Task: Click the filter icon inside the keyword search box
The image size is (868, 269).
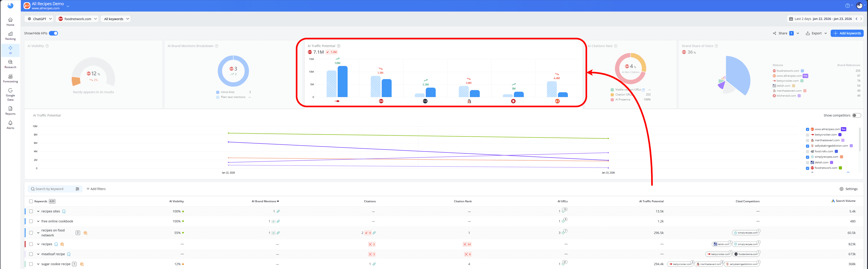Action: (x=77, y=189)
